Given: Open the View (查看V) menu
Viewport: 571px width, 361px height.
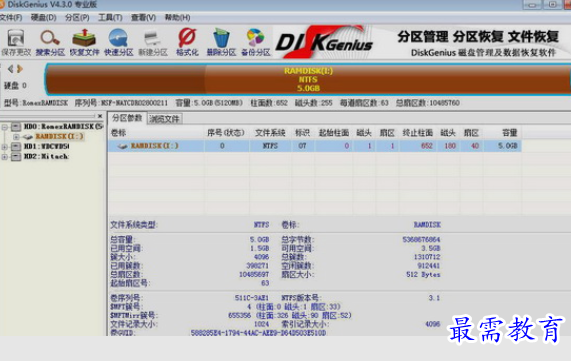Looking at the screenshot, I should coord(143,17).
